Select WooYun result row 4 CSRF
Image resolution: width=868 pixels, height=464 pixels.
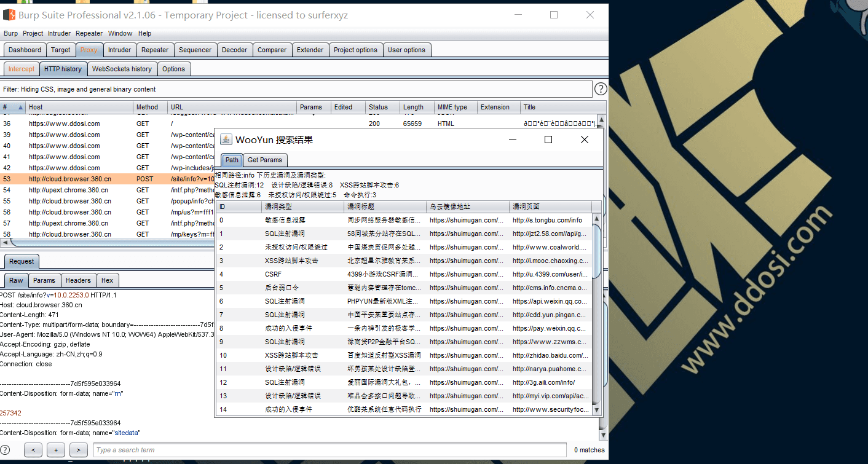(x=404, y=274)
